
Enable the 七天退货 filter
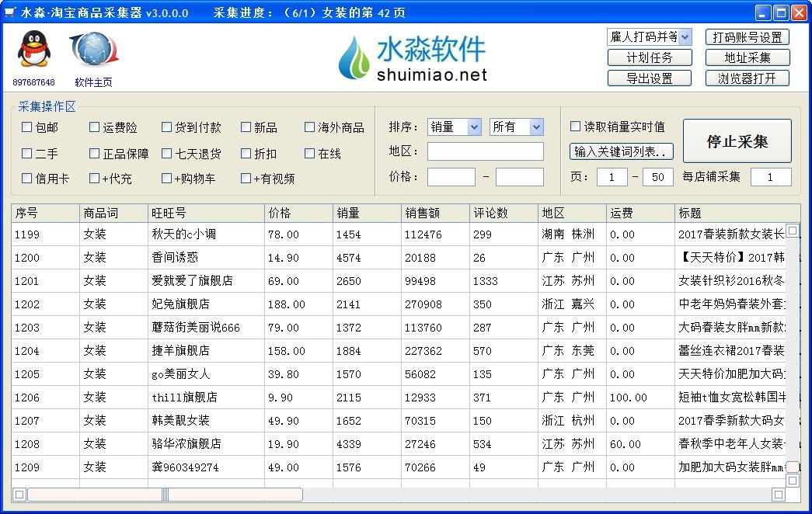point(166,152)
